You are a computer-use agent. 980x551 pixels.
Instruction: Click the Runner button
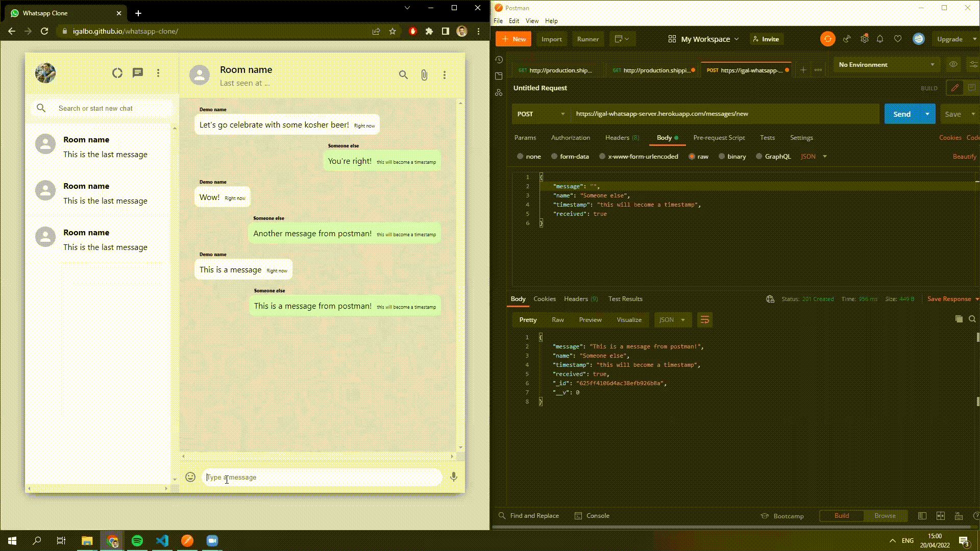pyautogui.click(x=588, y=39)
